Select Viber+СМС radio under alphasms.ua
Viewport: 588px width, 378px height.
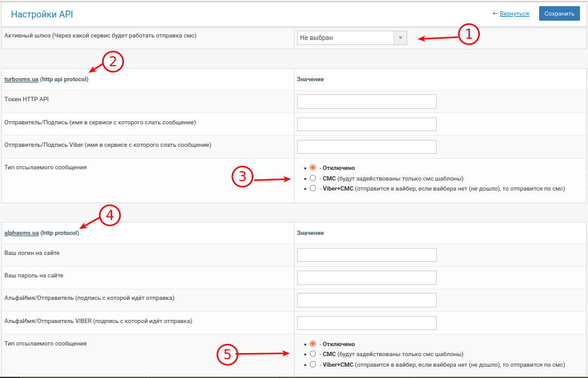tap(313, 364)
